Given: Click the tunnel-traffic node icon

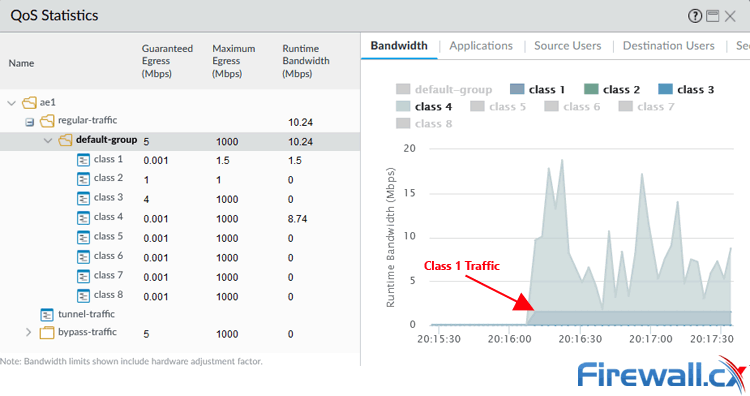Looking at the screenshot, I should 47,315.
